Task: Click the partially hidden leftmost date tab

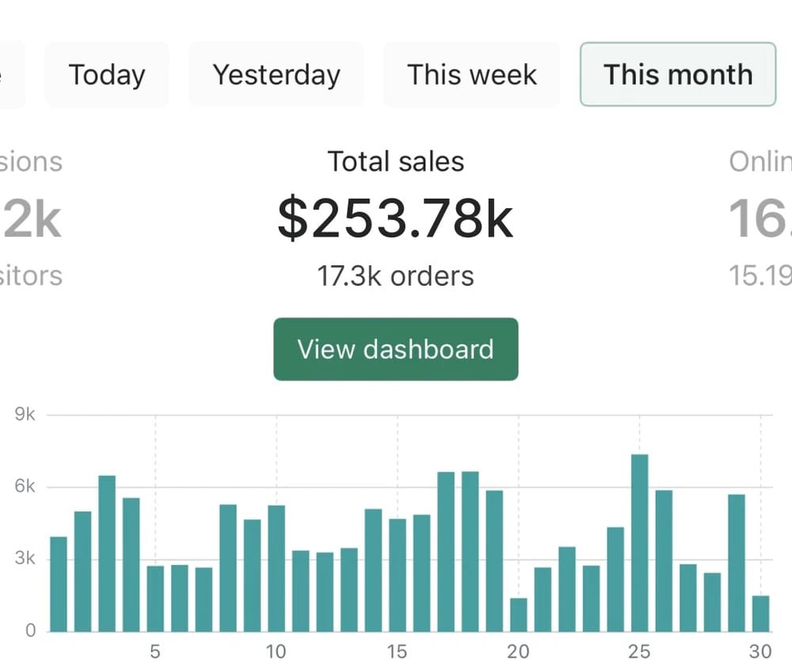Action: (x=11, y=74)
